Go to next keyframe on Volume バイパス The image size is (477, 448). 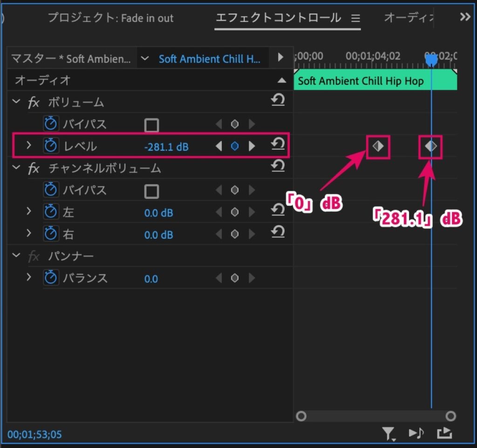click(252, 124)
